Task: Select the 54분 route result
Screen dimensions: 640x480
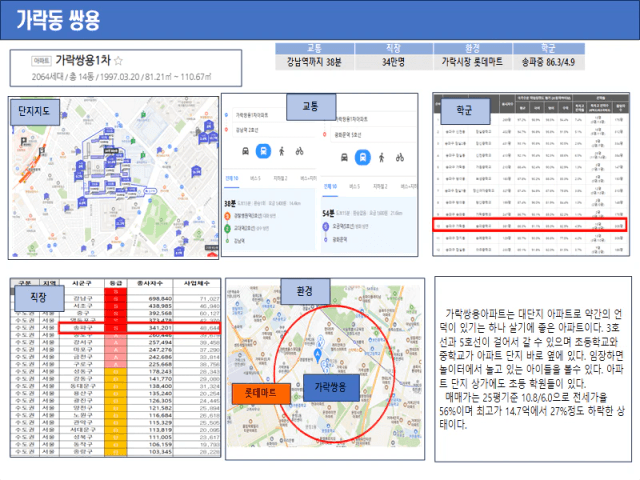Action: (369, 227)
